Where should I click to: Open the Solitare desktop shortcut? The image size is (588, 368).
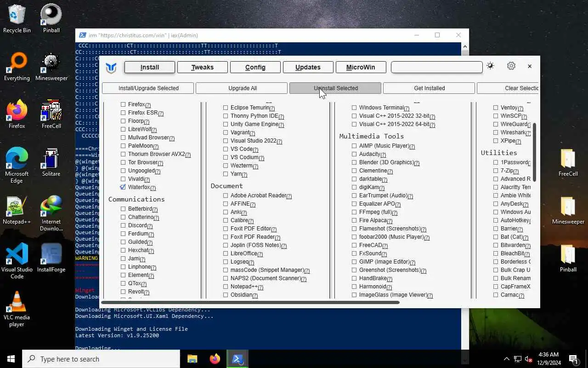pyautogui.click(x=51, y=162)
